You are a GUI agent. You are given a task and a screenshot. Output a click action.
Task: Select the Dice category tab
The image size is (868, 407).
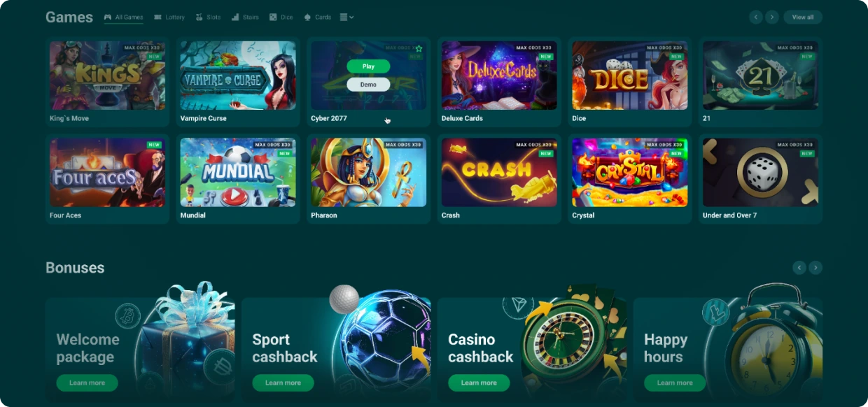pyautogui.click(x=281, y=17)
